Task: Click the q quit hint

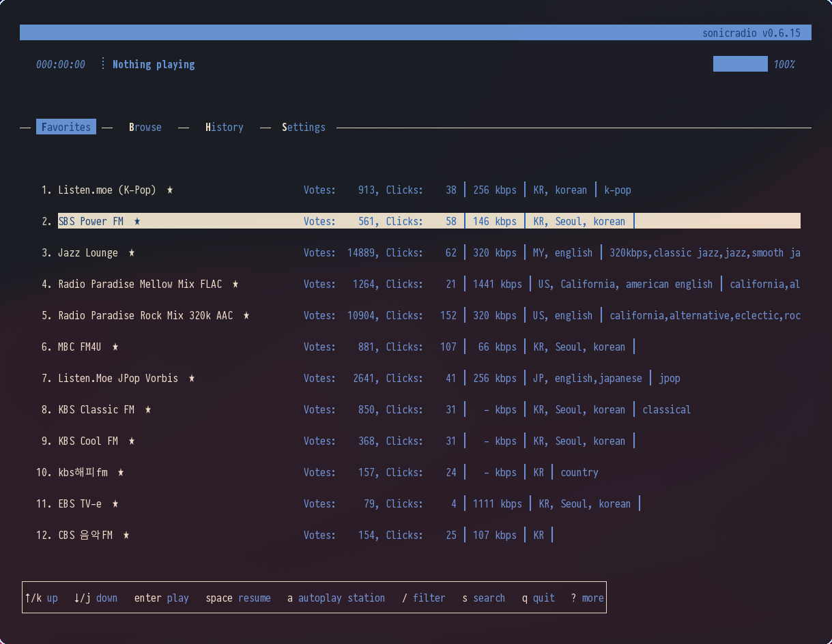Action: pyautogui.click(x=539, y=598)
